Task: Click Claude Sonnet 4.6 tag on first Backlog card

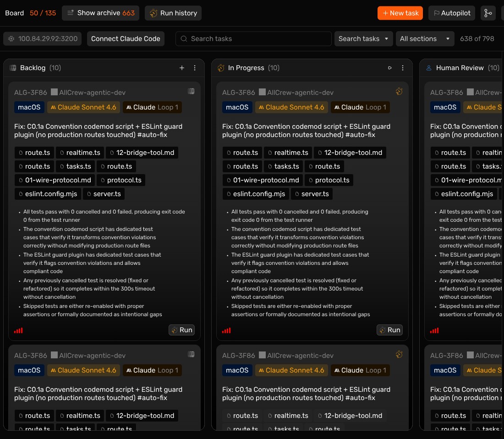Action: pyautogui.click(x=83, y=107)
